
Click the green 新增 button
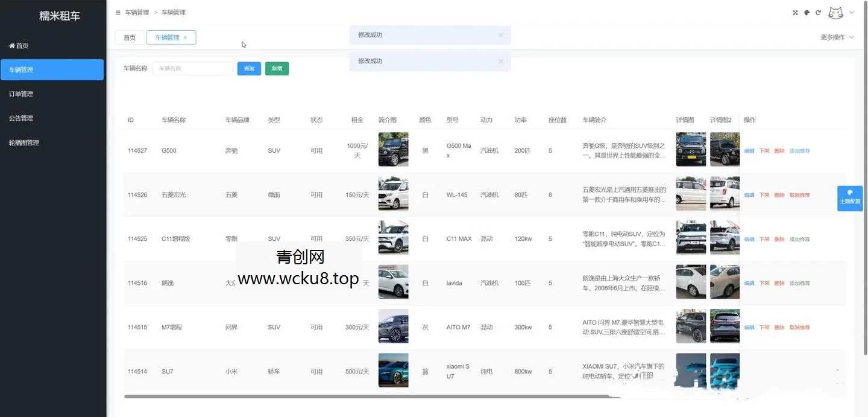coord(277,68)
